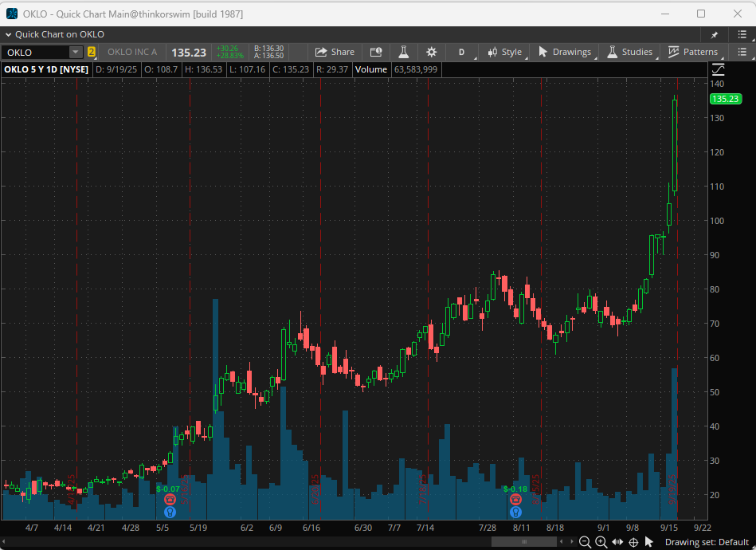The image size is (756, 550).
Task: Click the 63,583,999 volume value
Action: [416, 69]
